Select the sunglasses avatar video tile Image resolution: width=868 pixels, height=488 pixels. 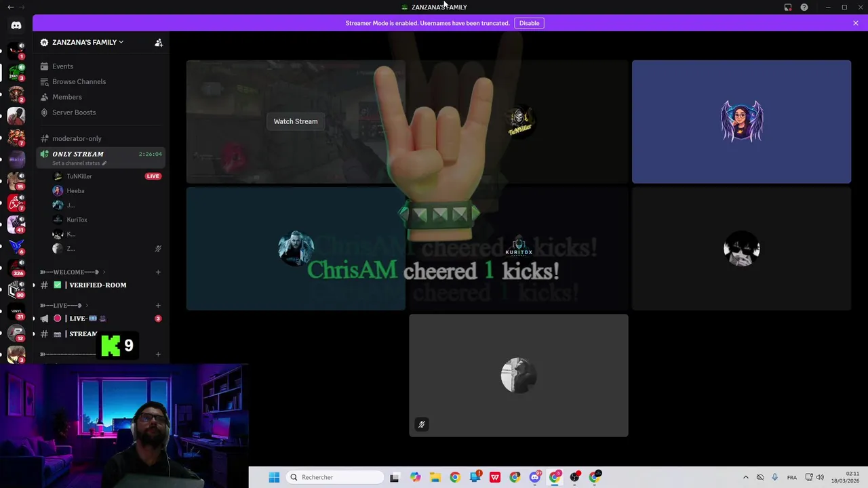tap(741, 249)
